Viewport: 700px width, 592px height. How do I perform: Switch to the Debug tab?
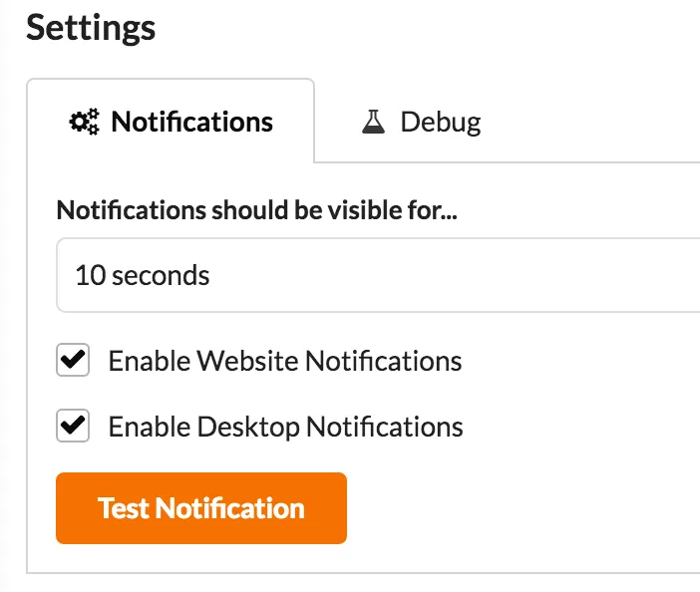point(421,122)
